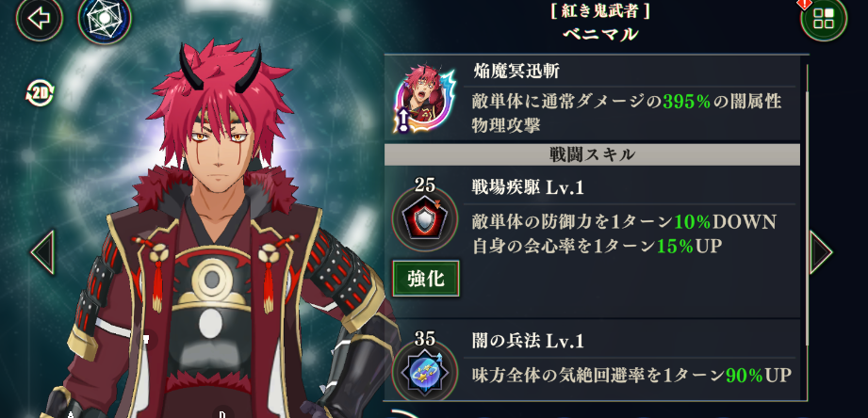Open the magic circle icon

click(105, 19)
